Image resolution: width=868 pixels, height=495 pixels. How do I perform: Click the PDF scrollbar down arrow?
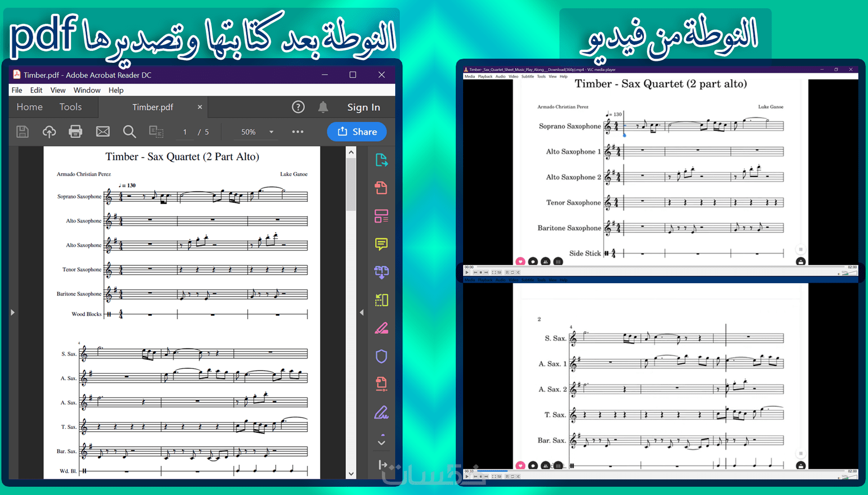click(351, 474)
